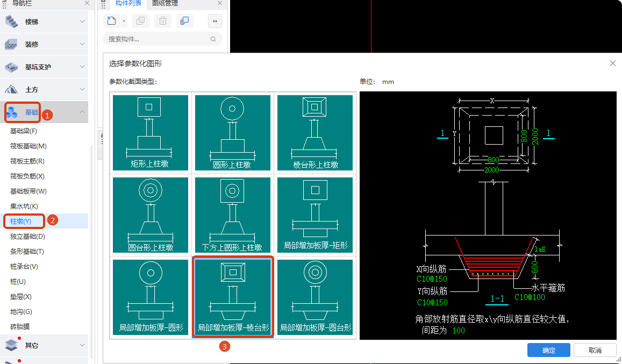Click the delete trash can icon

(x=163, y=20)
